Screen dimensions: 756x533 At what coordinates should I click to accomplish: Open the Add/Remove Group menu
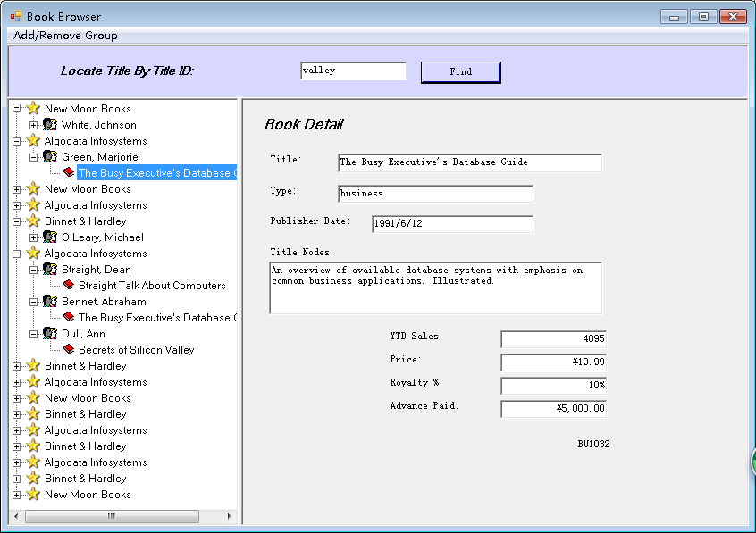(65, 35)
